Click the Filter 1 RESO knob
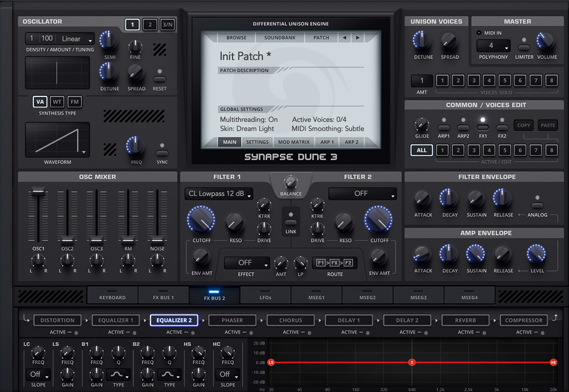The image size is (569, 392). (235, 222)
